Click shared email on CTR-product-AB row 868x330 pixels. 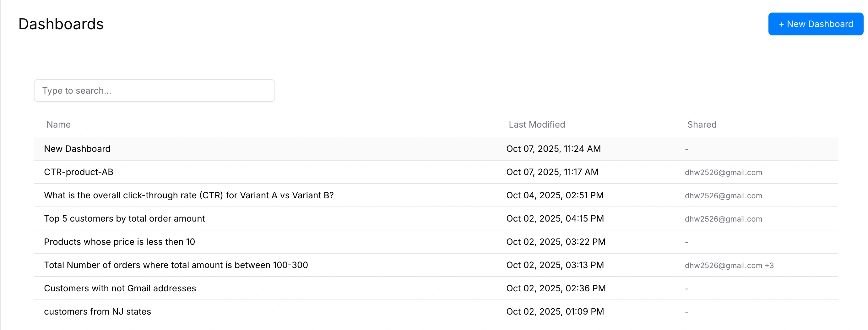723,172
